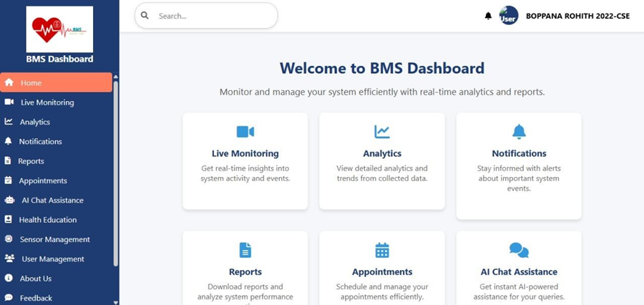Click the video camera icon on Live Monitoring card

pyautogui.click(x=245, y=132)
